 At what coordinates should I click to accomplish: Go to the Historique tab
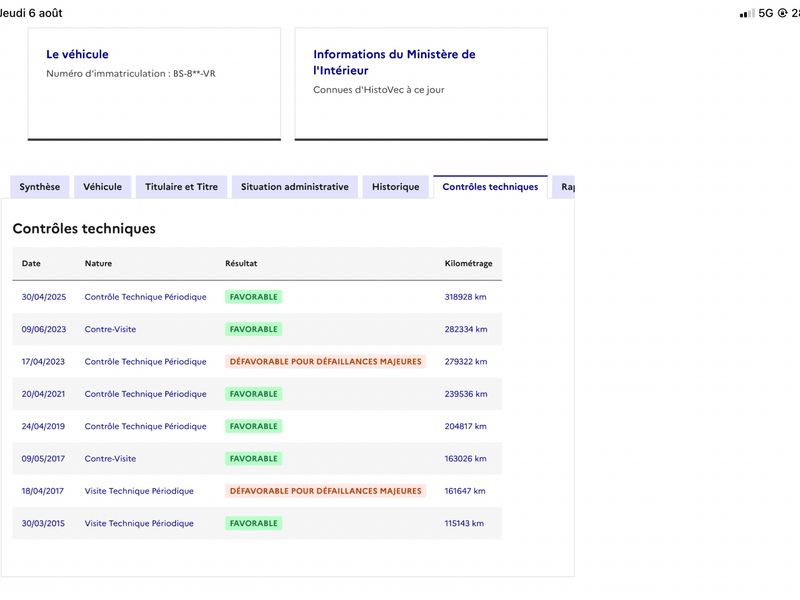(395, 187)
